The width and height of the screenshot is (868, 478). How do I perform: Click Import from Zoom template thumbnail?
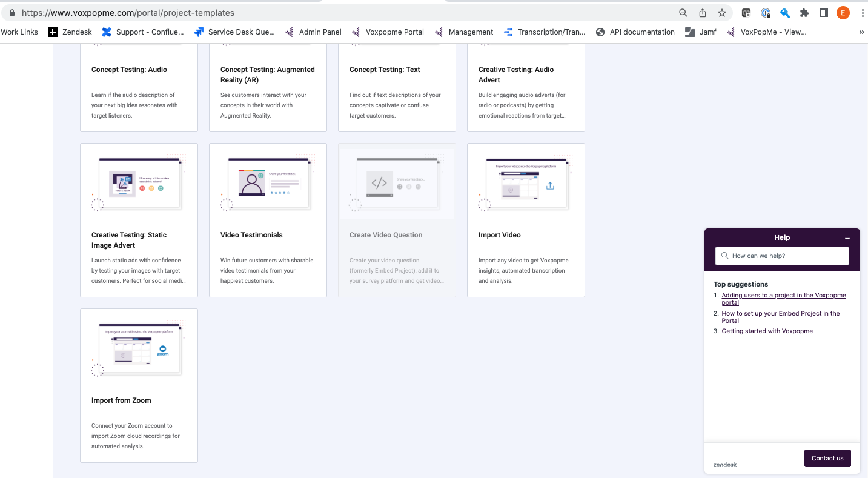point(139,349)
